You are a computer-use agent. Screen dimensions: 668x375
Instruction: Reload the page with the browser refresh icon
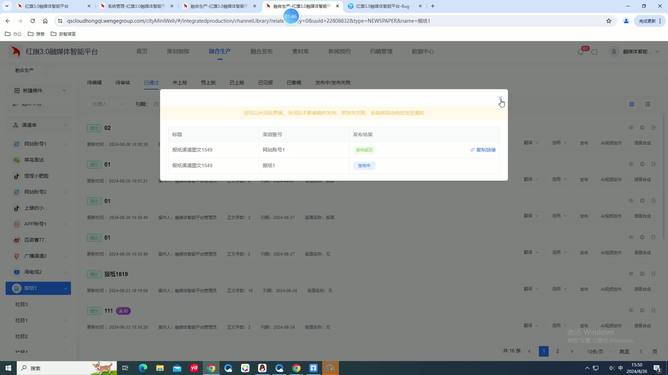click(x=32, y=21)
